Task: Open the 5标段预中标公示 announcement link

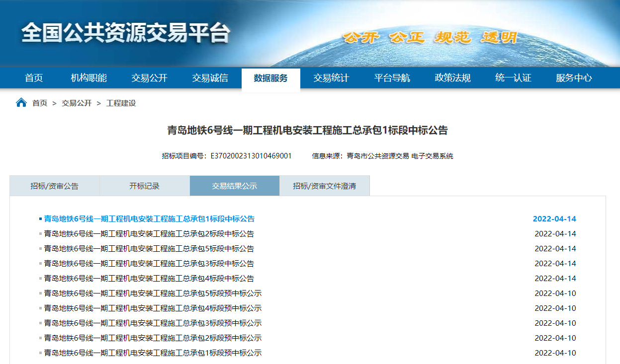Action: (153, 293)
